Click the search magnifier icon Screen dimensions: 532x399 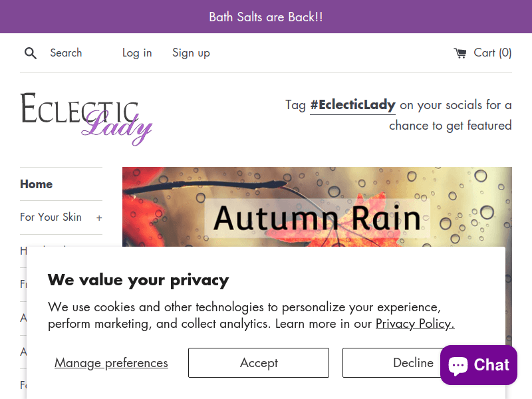(x=31, y=53)
